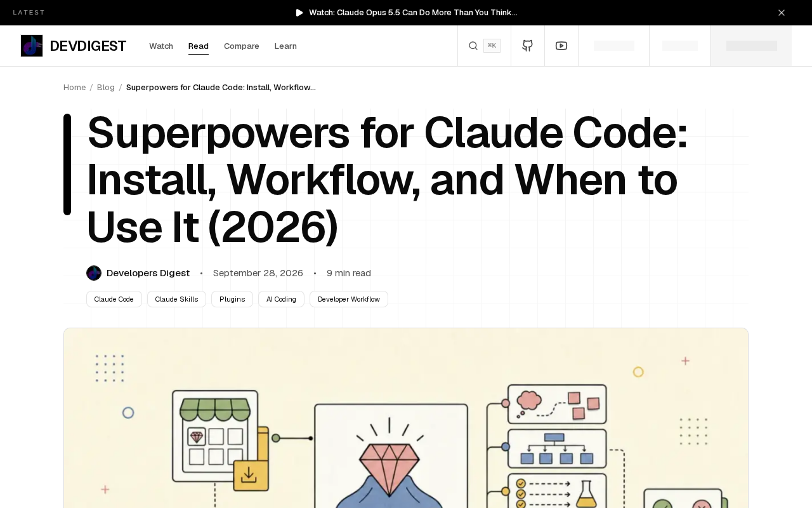Click the DEVDIGEST site title
This screenshot has width=812, height=508.
point(88,46)
